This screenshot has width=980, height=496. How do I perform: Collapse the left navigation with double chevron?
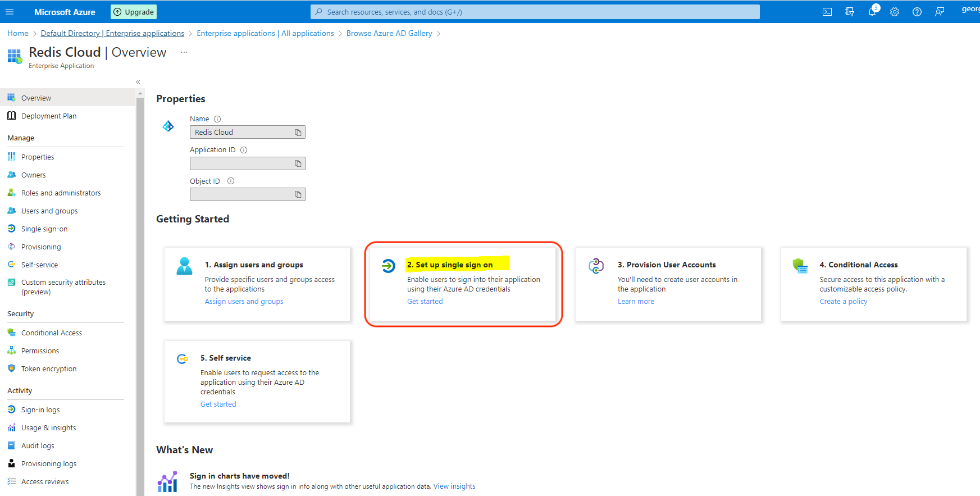pos(138,82)
